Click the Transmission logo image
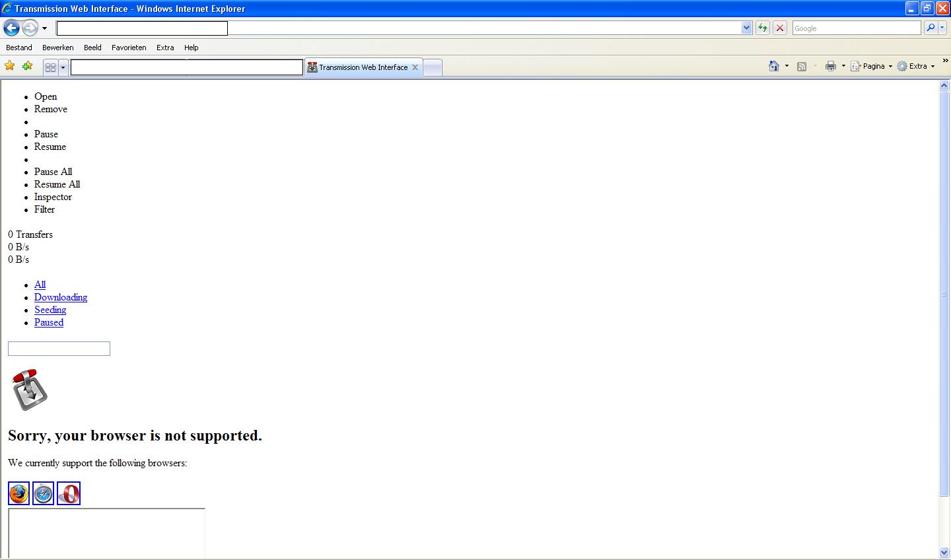Viewport: 951px width, 560px height. coord(30,390)
